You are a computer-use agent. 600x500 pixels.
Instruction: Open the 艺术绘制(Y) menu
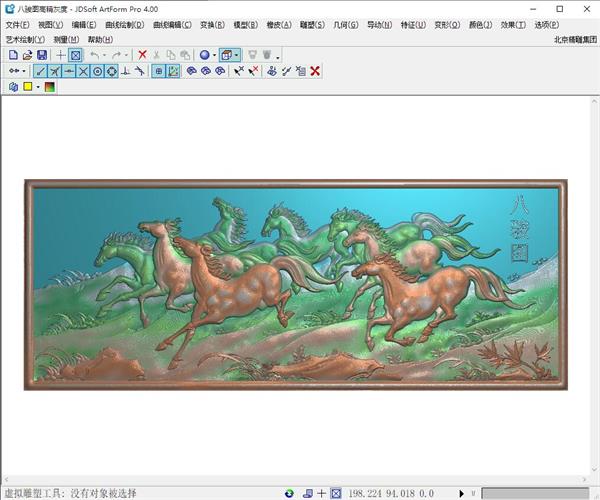tap(25, 39)
